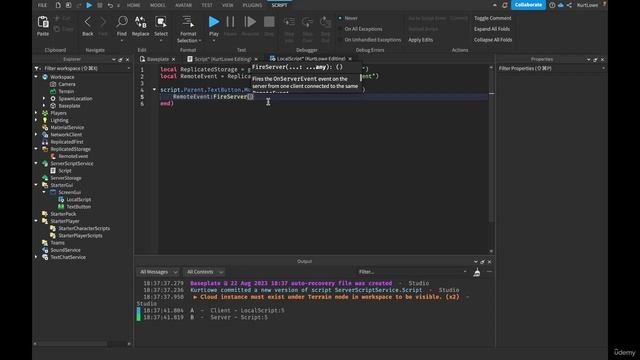Image resolution: width=640 pixels, height=360 pixels.
Task: Click the Pause test button
Action: (x=230, y=22)
